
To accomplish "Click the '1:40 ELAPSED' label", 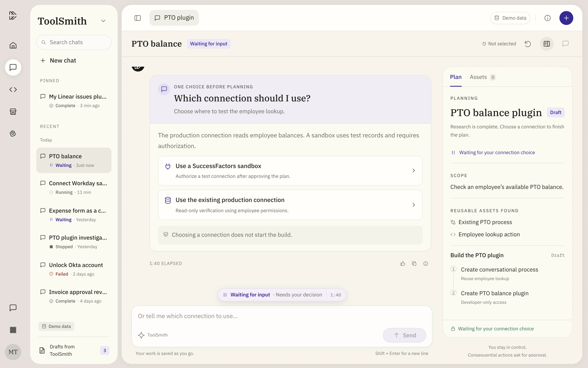I will [166, 264].
